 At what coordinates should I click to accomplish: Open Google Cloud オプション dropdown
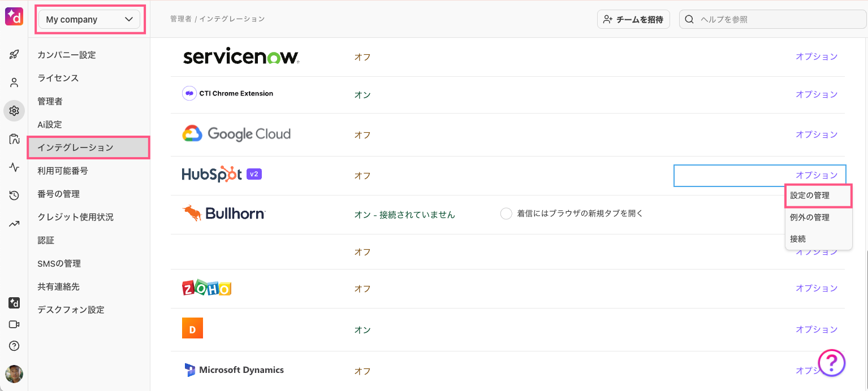pyautogui.click(x=817, y=134)
